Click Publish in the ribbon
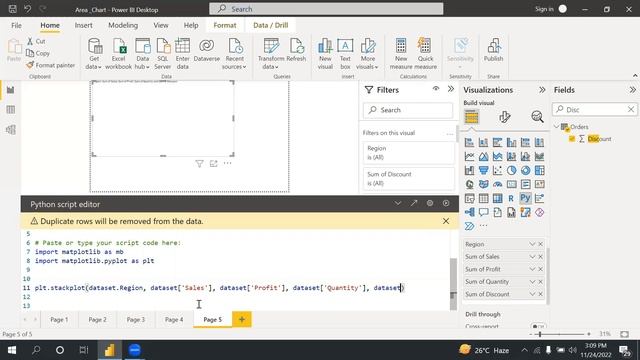The width and height of the screenshot is (640, 360). [493, 51]
